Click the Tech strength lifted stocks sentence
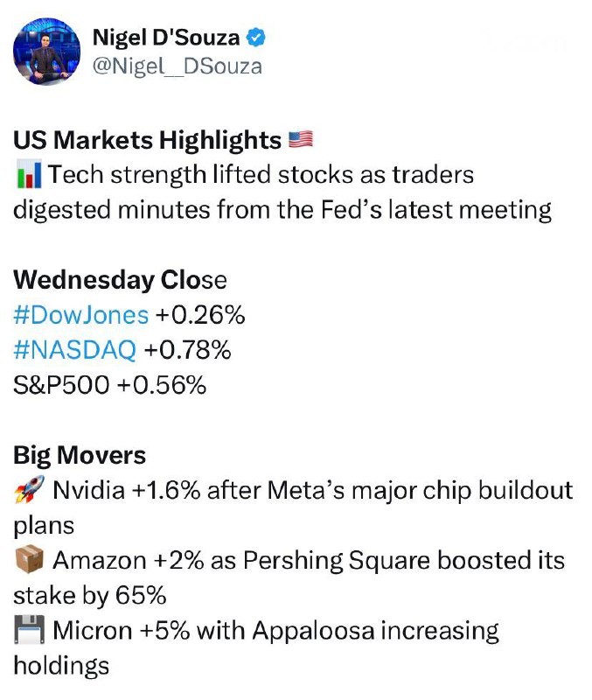592x700 pixels. click(x=262, y=175)
